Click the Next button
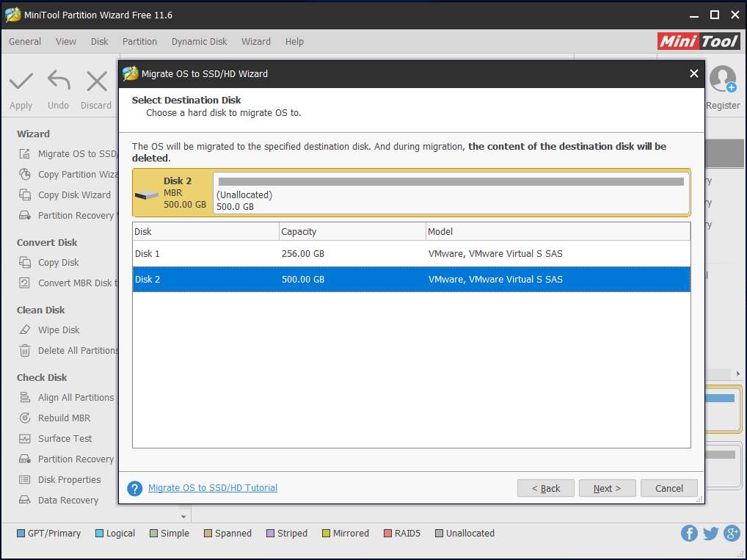This screenshot has width=747, height=560. tap(607, 489)
